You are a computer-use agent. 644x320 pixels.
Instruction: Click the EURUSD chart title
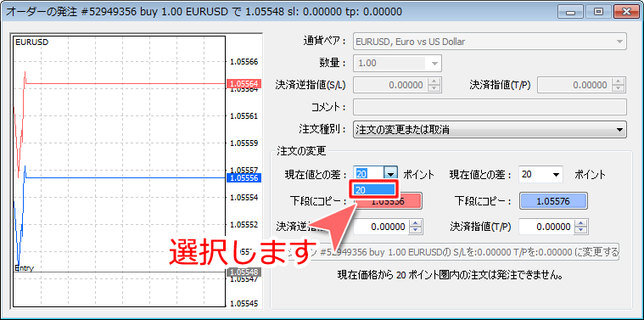(x=31, y=42)
